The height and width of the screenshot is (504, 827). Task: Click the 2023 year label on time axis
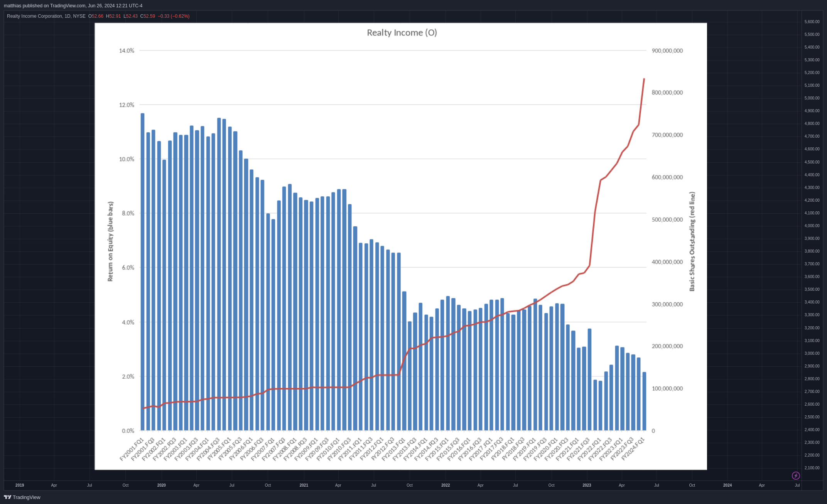pos(587,485)
